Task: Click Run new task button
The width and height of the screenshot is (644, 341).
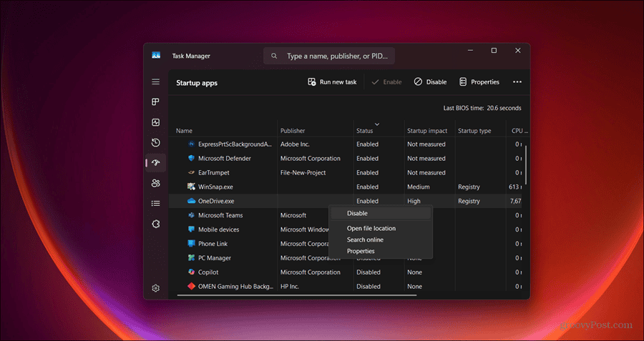Action: tap(332, 82)
